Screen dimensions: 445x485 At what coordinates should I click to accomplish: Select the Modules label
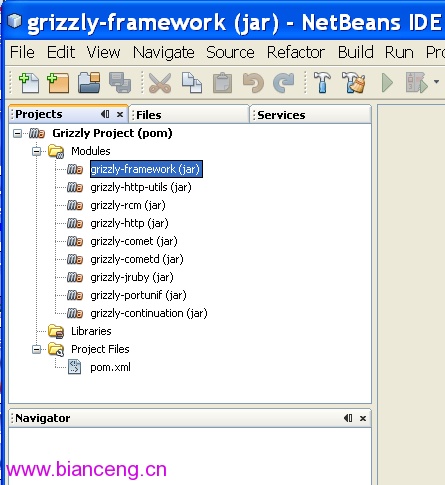[x=91, y=151]
